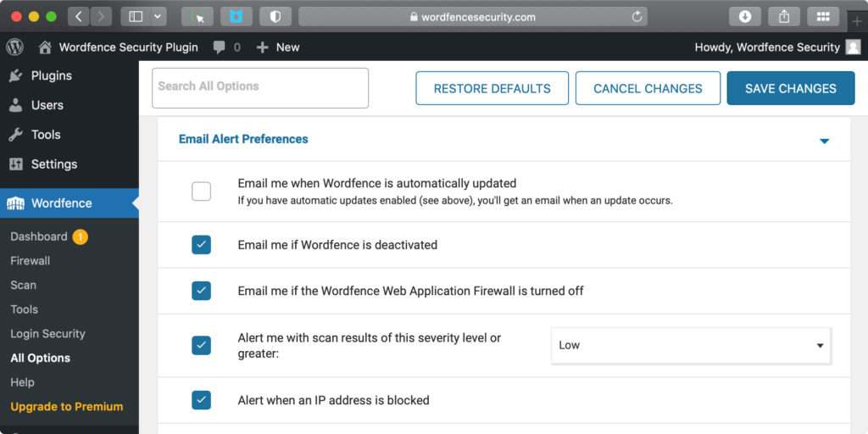Click Upgrade to Premium
868x434 pixels.
coord(66,407)
